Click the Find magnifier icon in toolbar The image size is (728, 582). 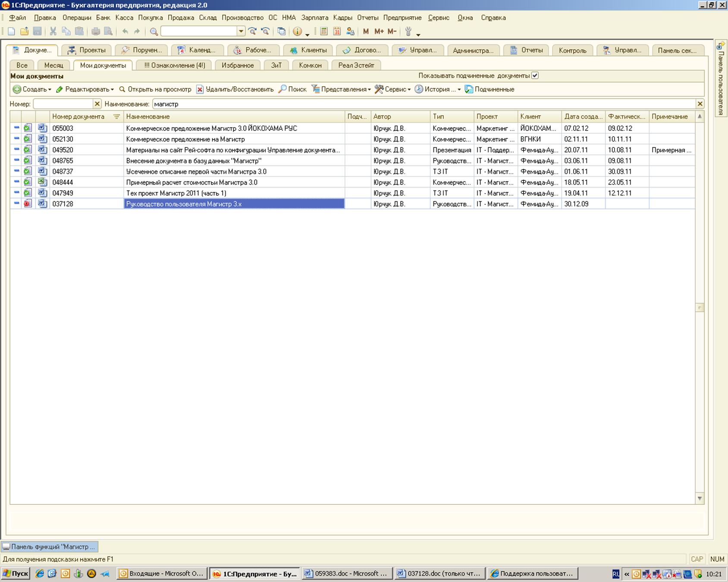coord(154,31)
